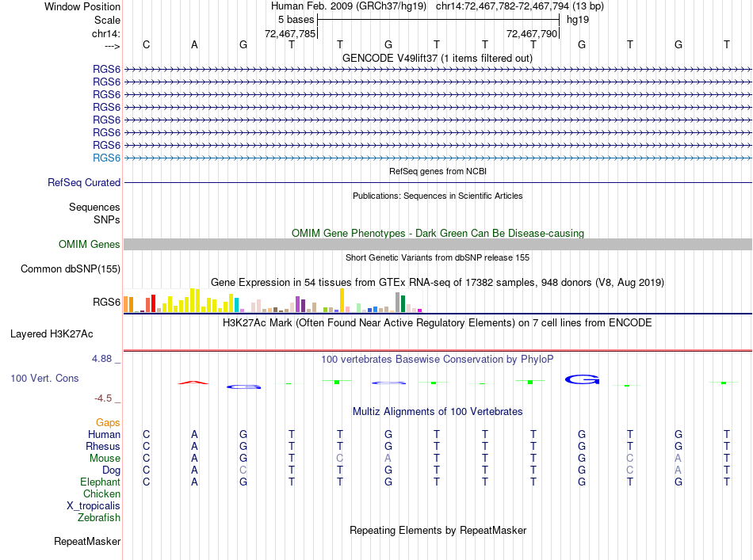
Task: Click RGS6 label beside GTEx expression bars
Action: pyautogui.click(x=107, y=302)
